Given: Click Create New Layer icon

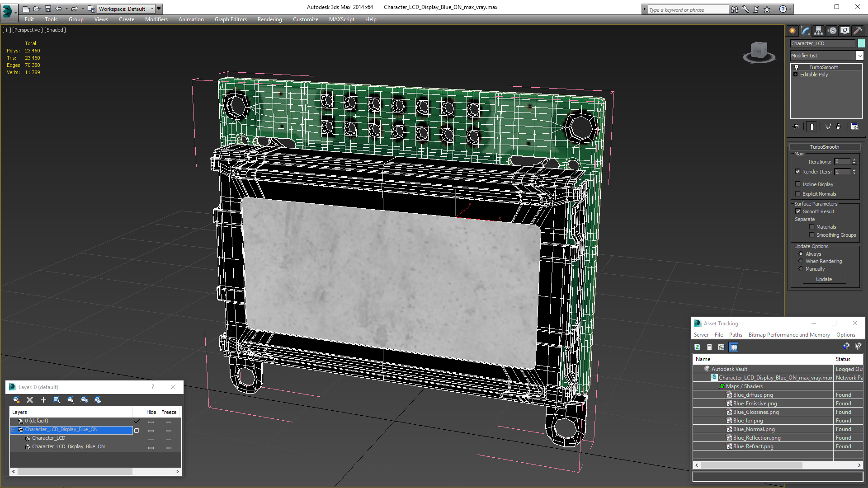Looking at the screenshot, I should pyautogui.click(x=16, y=400).
